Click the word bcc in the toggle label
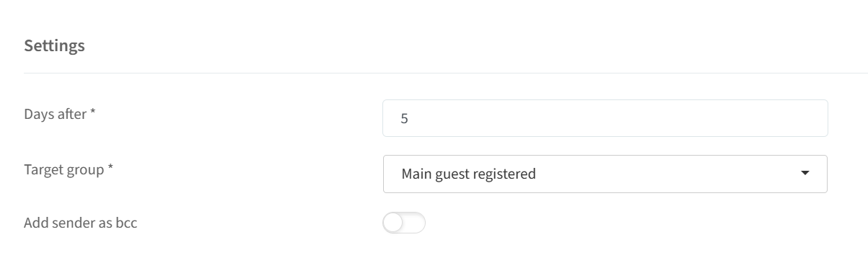The height and width of the screenshot is (263, 868). click(126, 223)
